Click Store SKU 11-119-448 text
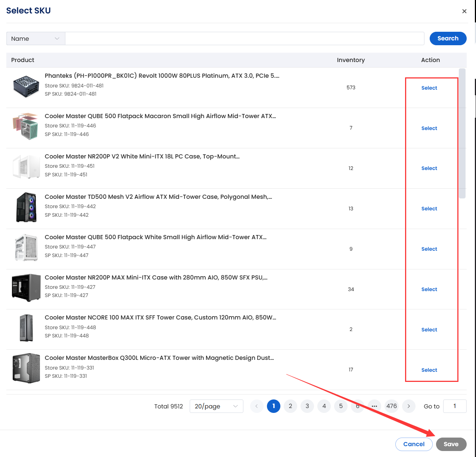The width and height of the screenshot is (476, 457). (x=71, y=327)
